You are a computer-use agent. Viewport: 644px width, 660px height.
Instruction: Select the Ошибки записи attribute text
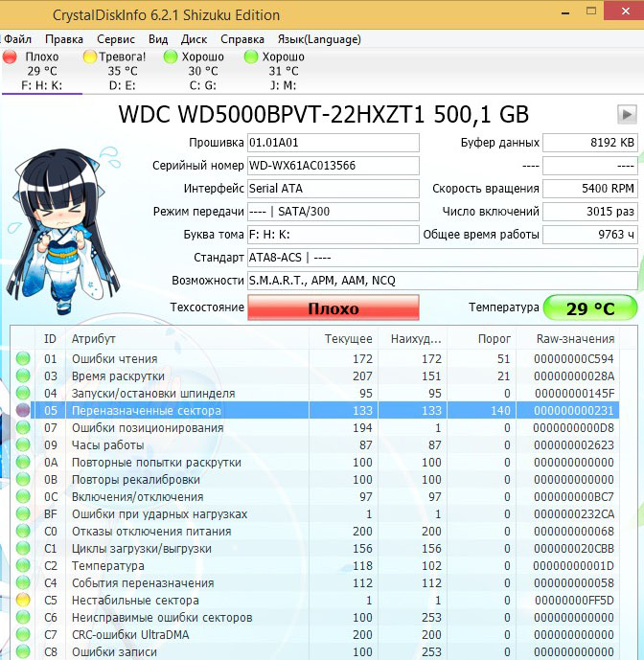pyautogui.click(x=114, y=652)
